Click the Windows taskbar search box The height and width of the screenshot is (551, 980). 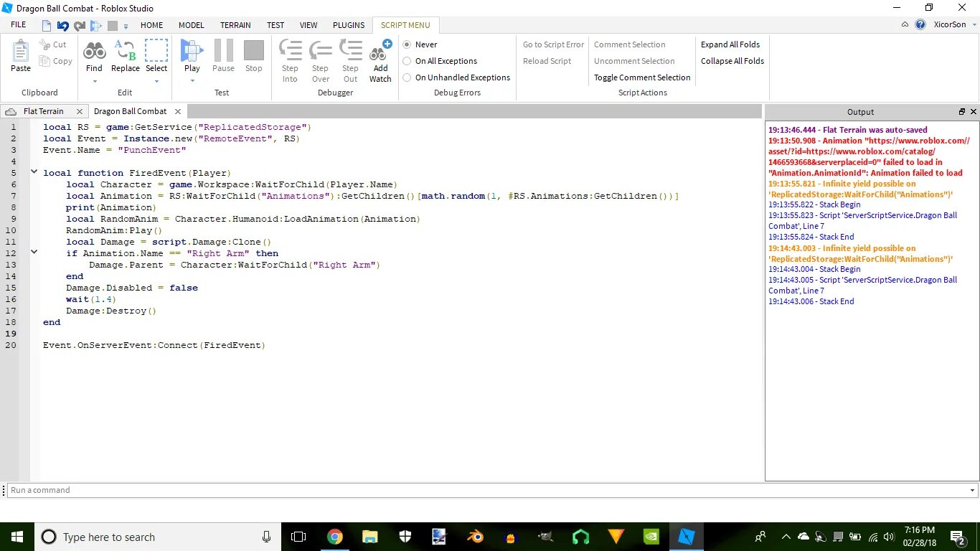pyautogui.click(x=158, y=537)
